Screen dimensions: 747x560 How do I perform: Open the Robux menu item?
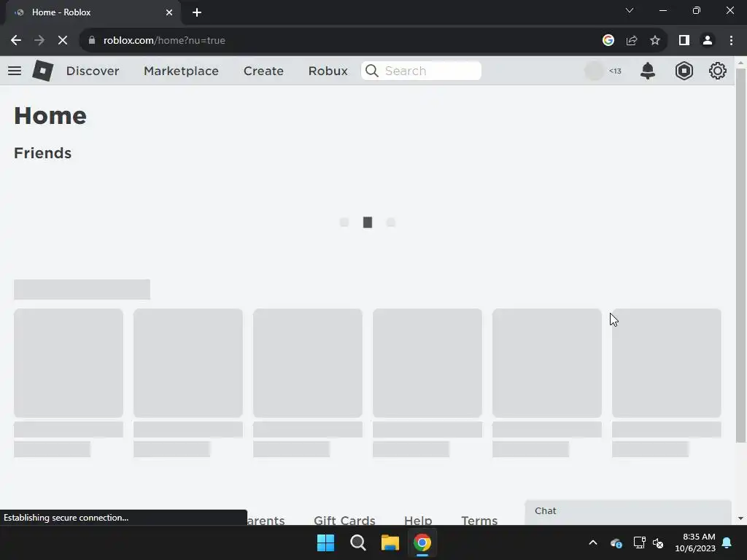[328, 71]
